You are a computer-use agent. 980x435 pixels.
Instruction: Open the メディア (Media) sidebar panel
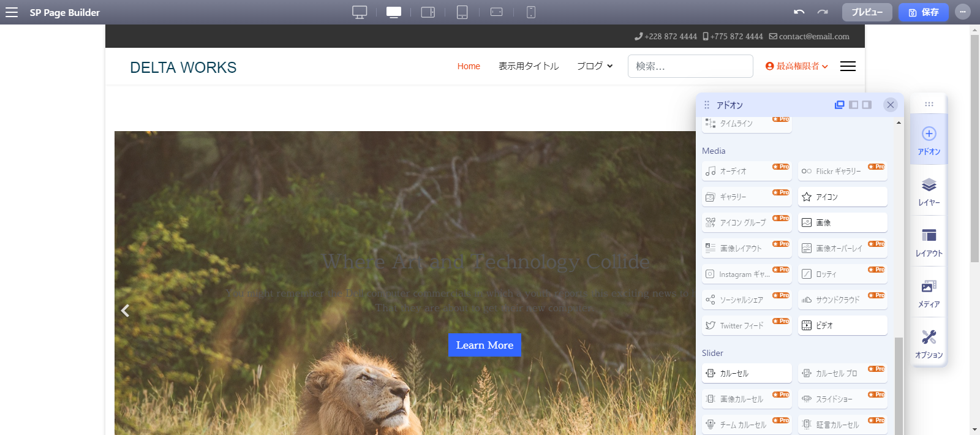click(x=929, y=293)
